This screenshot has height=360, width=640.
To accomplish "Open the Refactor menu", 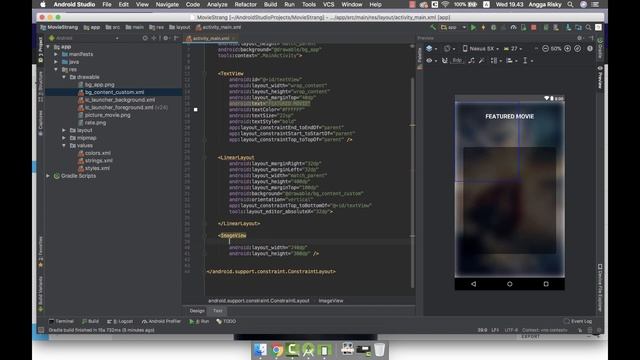I will 245,4.
